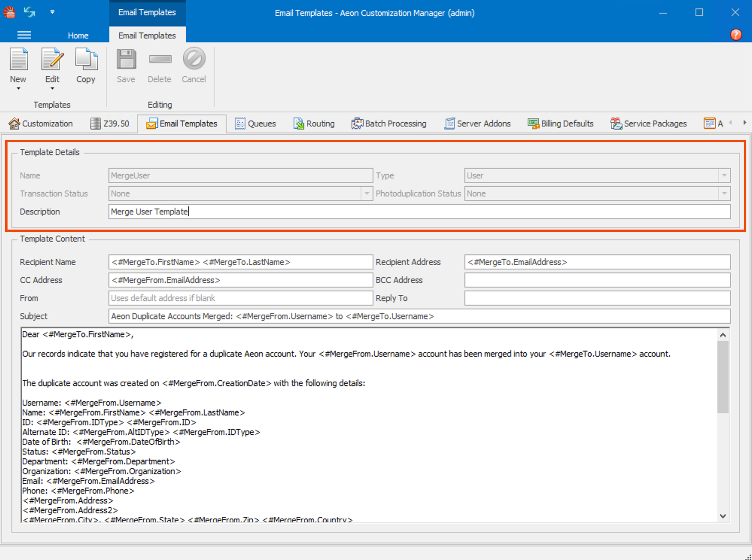This screenshot has width=752, height=560.
Task: Delete the MergeUser template
Action: [x=160, y=68]
